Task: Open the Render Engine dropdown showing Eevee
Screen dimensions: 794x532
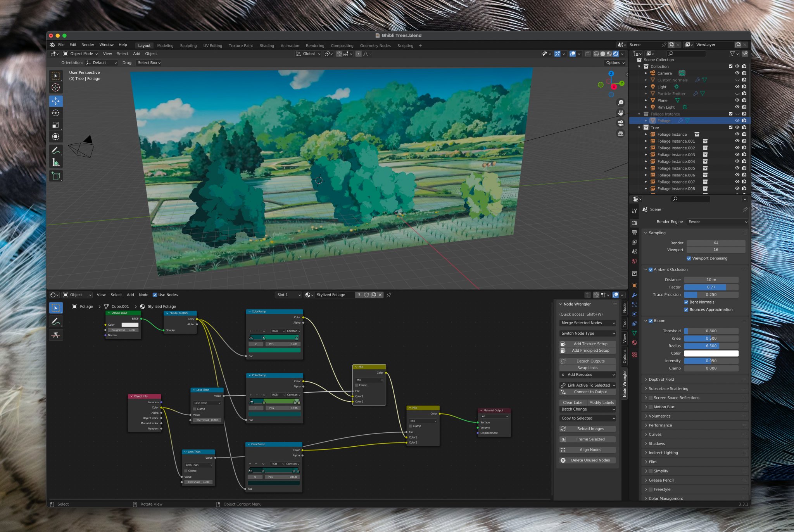Action: point(717,221)
